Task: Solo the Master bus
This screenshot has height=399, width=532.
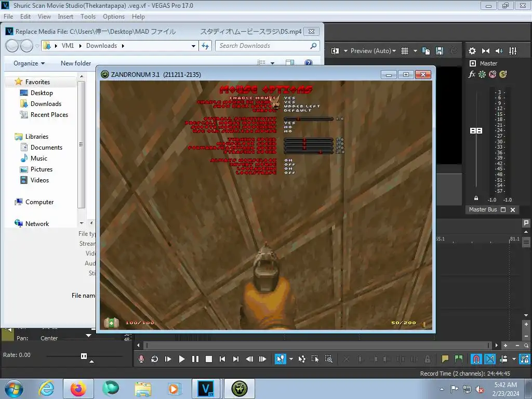Action: pyautogui.click(x=503, y=74)
